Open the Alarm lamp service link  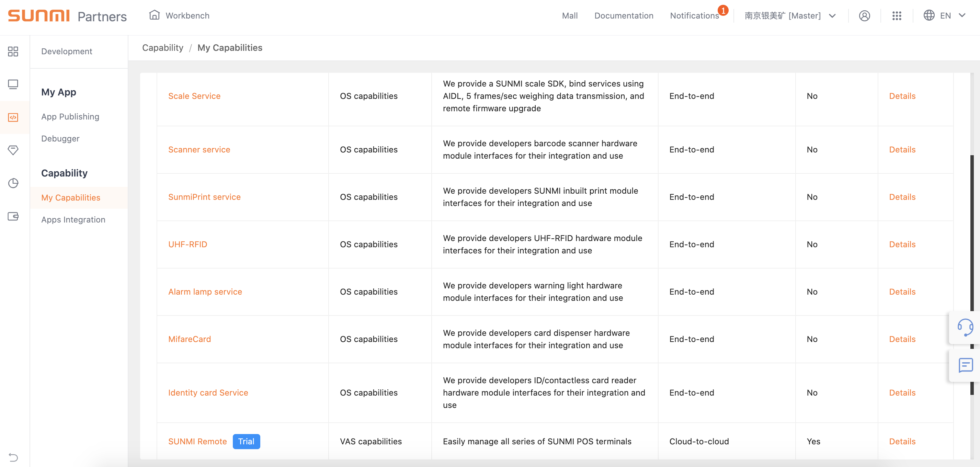coord(205,292)
